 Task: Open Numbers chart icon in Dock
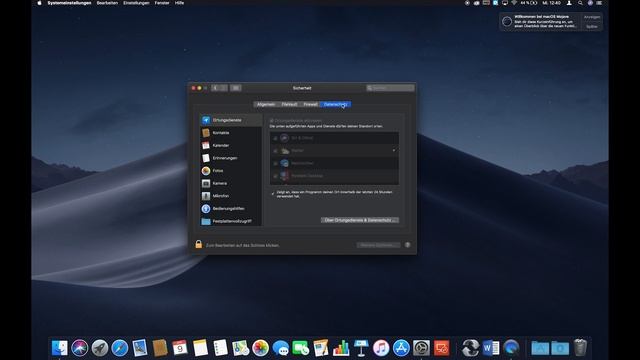(341, 348)
